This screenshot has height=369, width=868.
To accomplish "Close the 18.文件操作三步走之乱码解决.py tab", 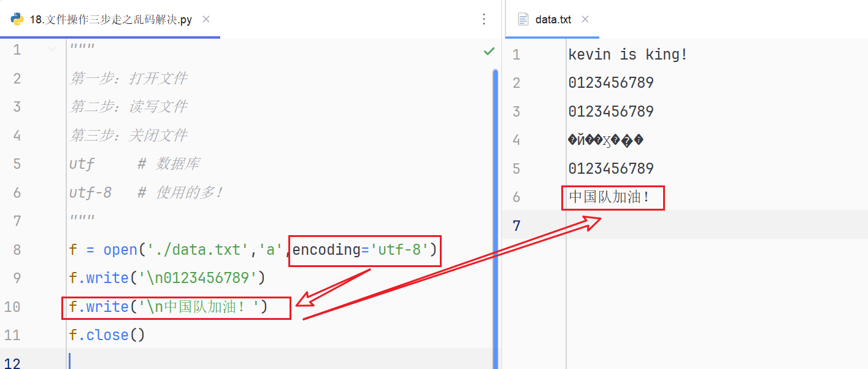I will [206, 20].
